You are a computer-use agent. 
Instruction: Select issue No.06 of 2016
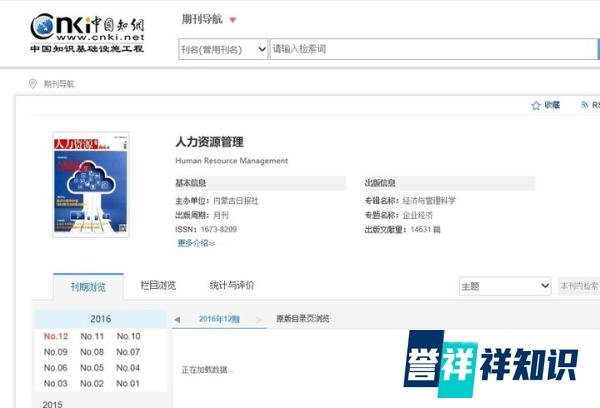56,367
